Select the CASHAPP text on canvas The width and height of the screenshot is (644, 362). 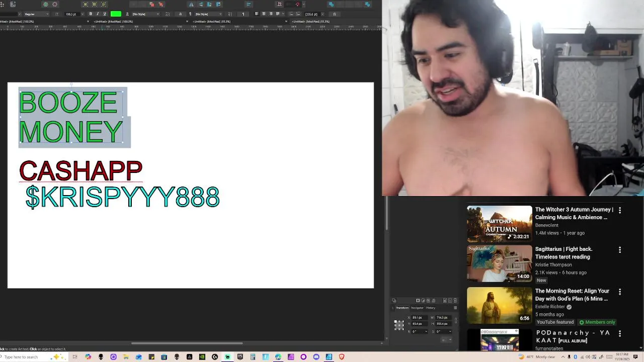tap(80, 171)
